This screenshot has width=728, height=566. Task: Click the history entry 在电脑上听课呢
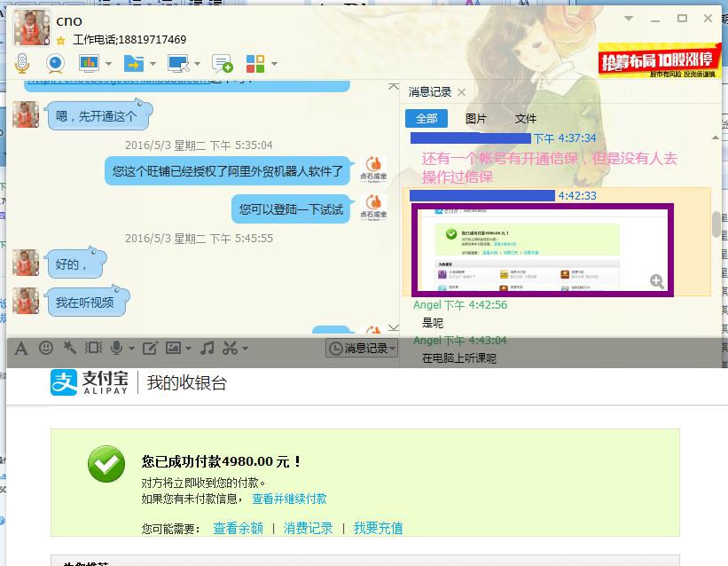coord(458,358)
